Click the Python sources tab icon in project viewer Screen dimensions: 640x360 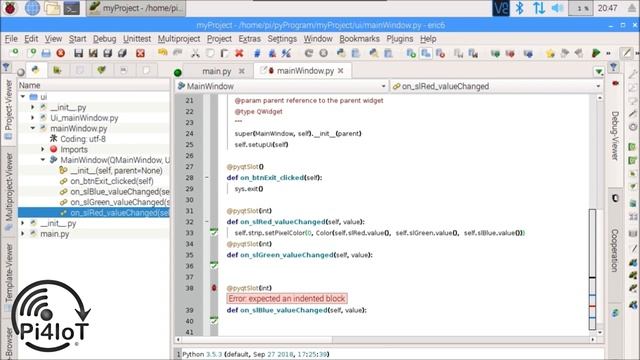[x=36, y=70]
